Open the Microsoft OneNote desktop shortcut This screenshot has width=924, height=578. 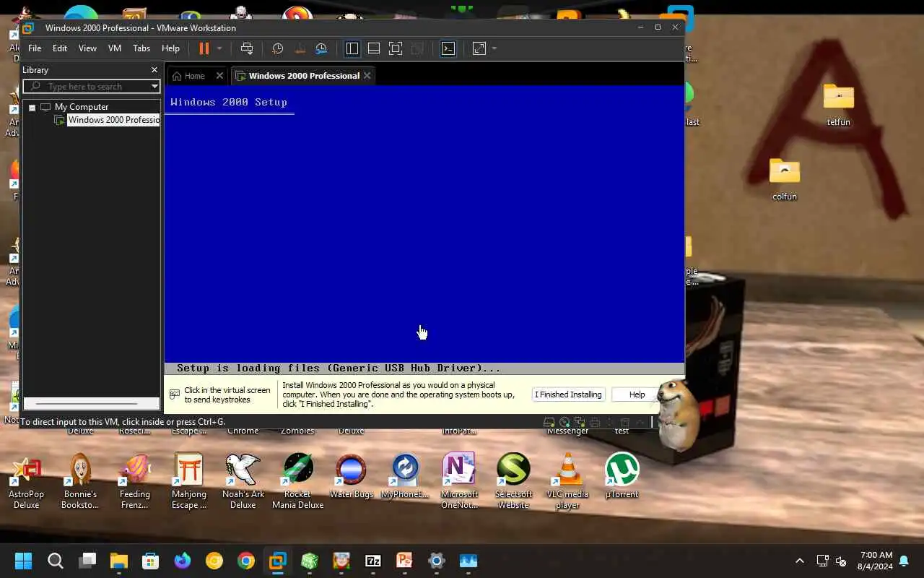pos(459,480)
